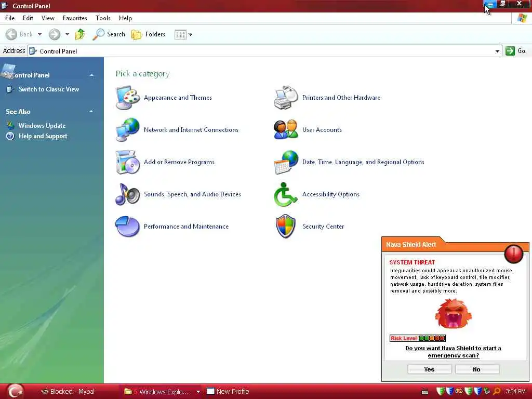This screenshot has height=399, width=532.
Task: Open Accessibility Options wheelchair icon
Action: click(x=286, y=194)
